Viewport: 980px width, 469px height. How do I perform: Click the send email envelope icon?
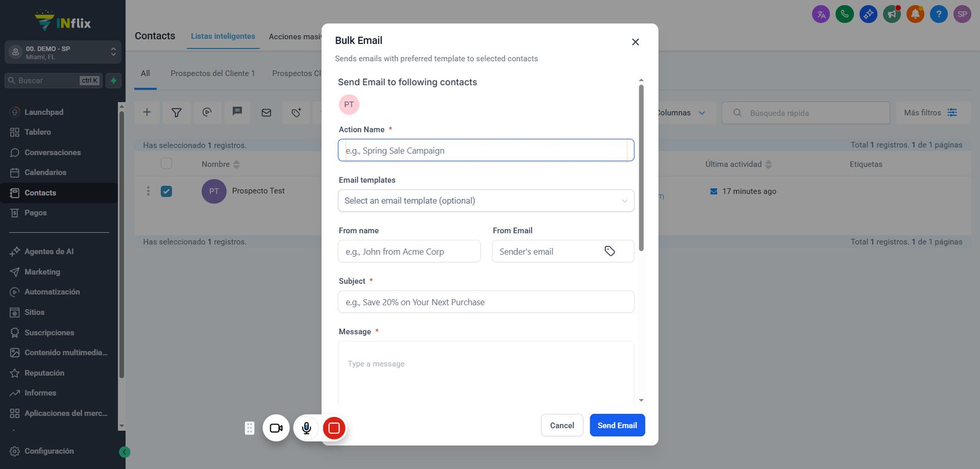pyautogui.click(x=266, y=112)
